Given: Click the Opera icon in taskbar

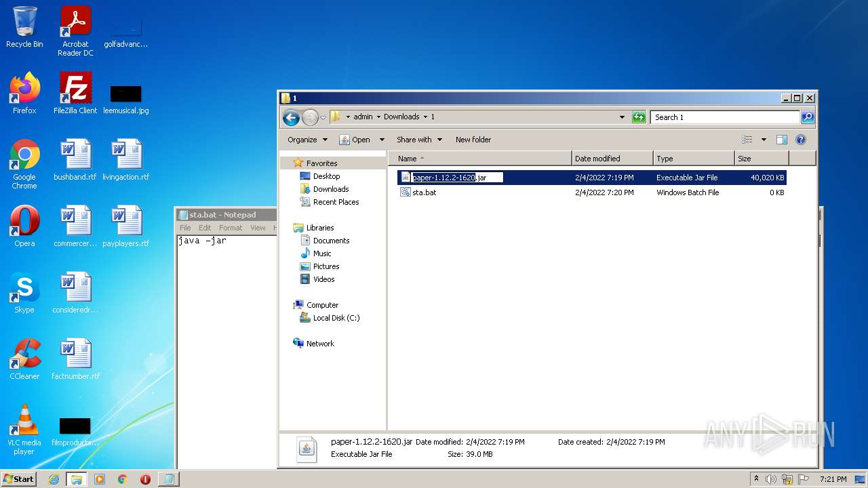Looking at the screenshot, I should [145, 479].
